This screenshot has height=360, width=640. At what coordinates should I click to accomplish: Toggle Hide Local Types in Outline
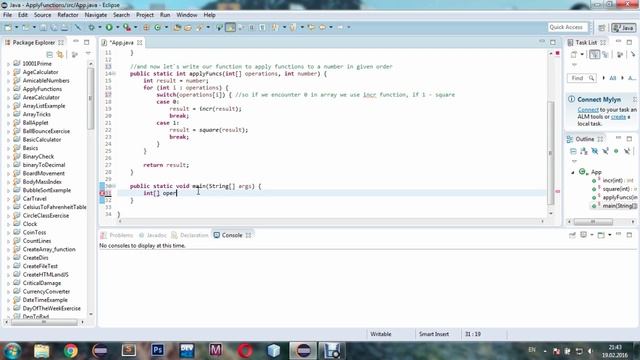click(627, 151)
